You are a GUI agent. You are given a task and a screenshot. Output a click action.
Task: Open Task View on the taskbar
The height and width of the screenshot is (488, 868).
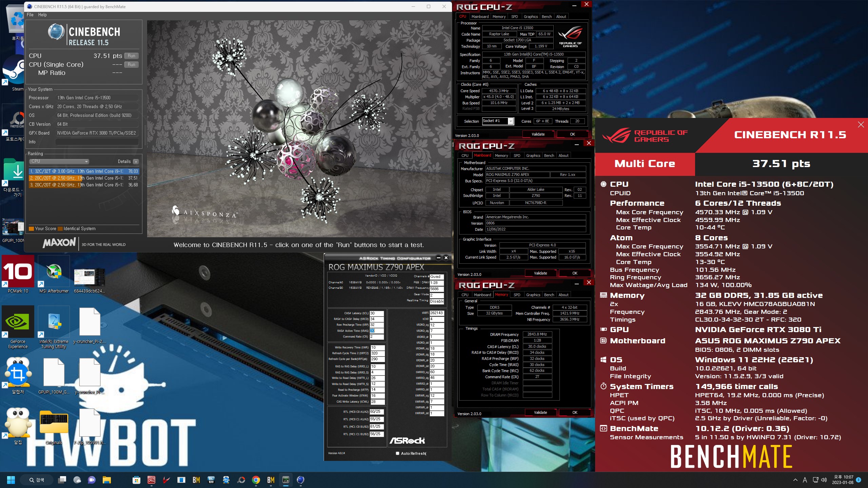(x=62, y=480)
